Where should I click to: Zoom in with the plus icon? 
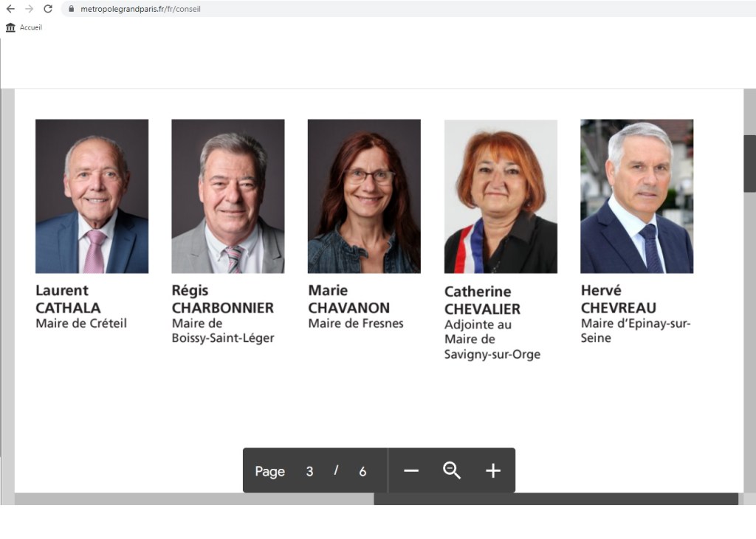(x=493, y=471)
